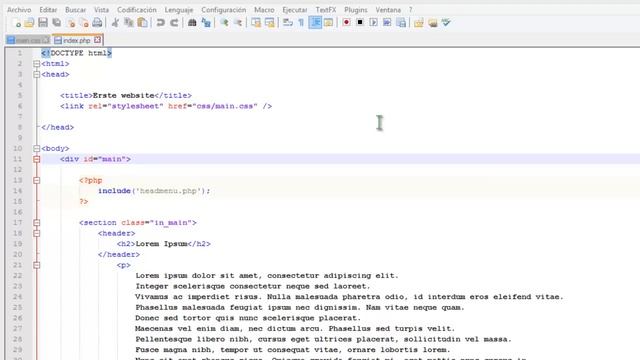The width and height of the screenshot is (640, 360).
Task: Open the Codificación menu
Action: pyautogui.click(x=137, y=9)
